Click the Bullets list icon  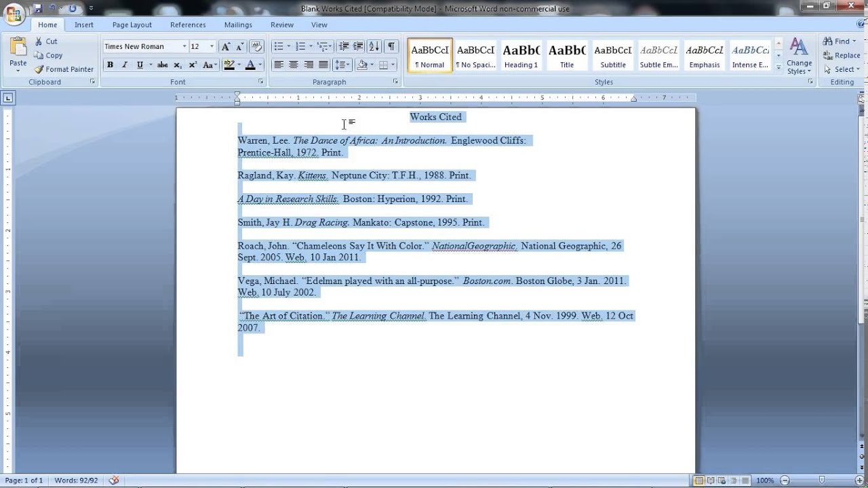pos(278,47)
